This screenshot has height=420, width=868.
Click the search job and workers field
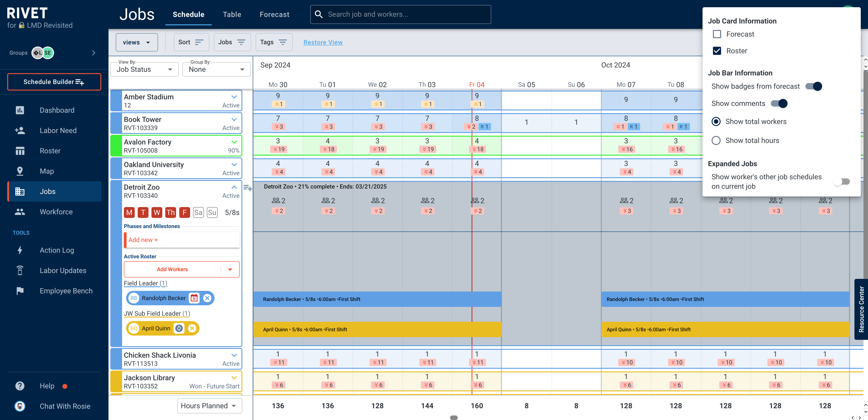[400, 14]
